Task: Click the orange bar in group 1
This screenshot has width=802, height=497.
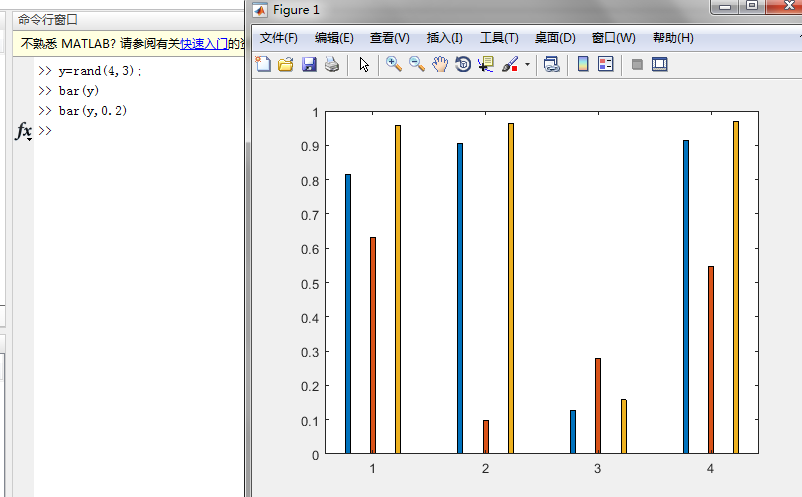Action: pos(373,345)
